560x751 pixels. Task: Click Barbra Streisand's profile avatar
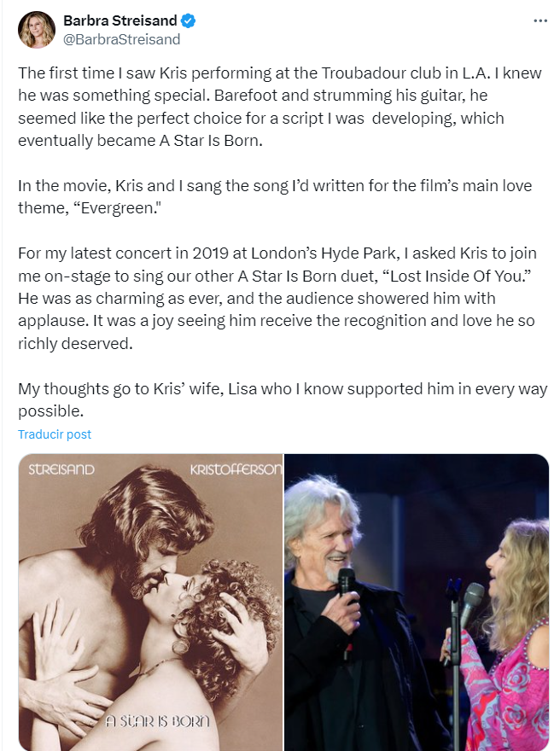(35, 30)
